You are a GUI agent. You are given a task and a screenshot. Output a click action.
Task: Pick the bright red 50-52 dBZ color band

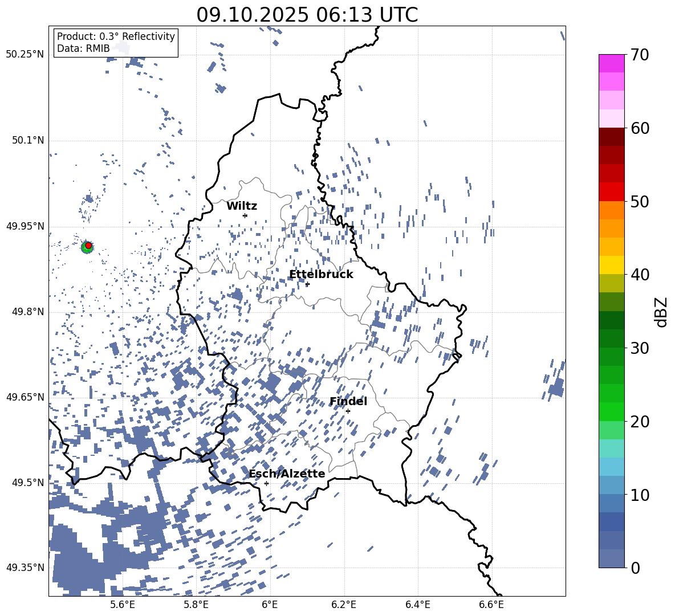click(x=611, y=192)
